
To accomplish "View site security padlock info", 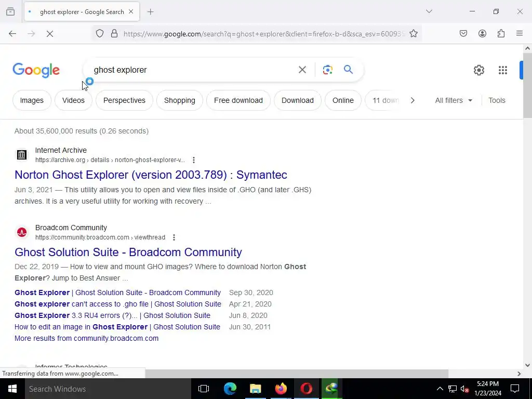I will tap(114, 34).
